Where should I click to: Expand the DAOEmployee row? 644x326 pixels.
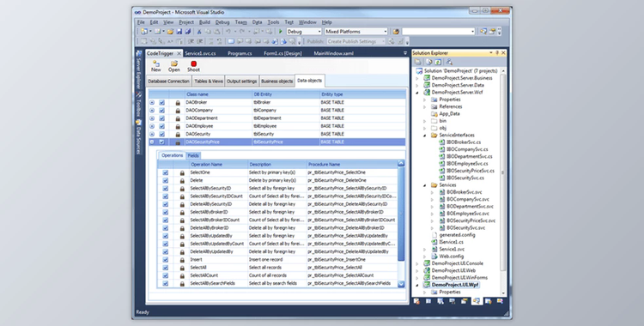pyautogui.click(x=152, y=126)
